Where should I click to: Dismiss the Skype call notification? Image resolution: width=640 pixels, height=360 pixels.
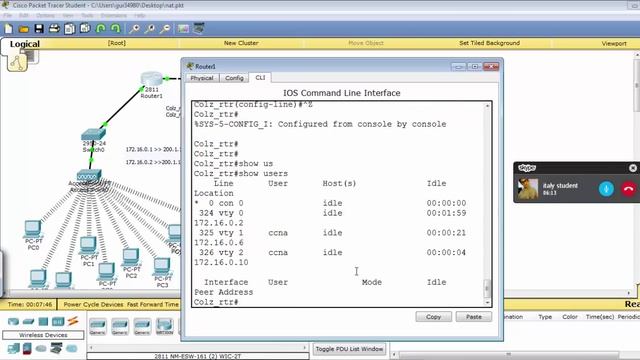(633, 168)
